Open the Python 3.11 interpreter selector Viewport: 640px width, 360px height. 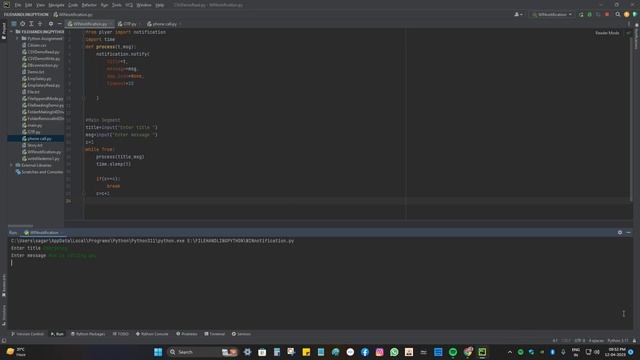(x=618, y=340)
